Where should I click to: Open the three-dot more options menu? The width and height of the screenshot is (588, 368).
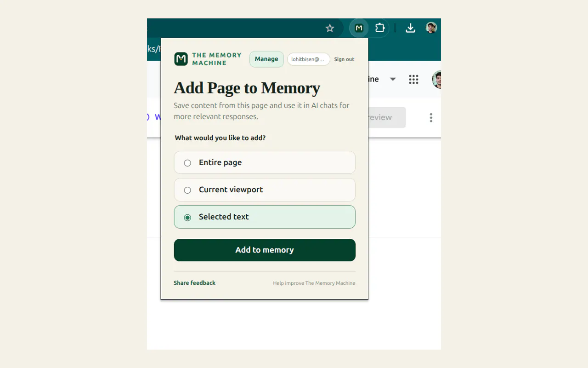(431, 118)
